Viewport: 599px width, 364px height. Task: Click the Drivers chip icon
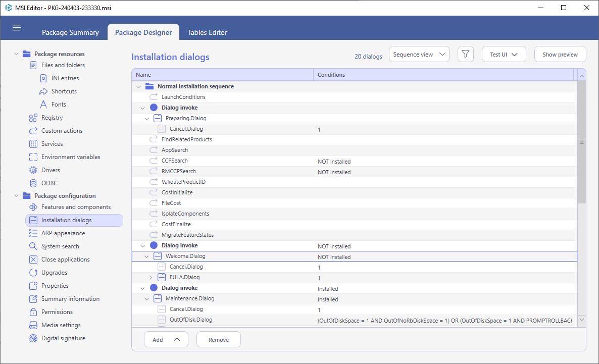[x=33, y=170]
